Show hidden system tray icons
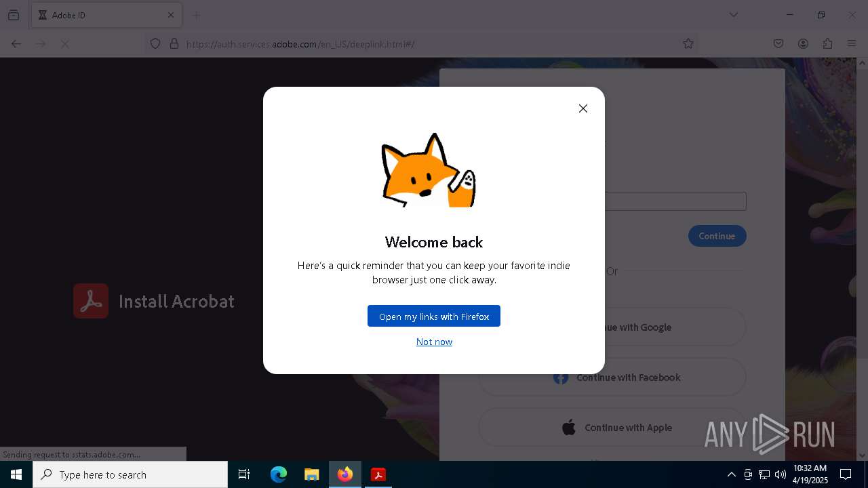The width and height of the screenshot is (868, 488). click(732, 474)
